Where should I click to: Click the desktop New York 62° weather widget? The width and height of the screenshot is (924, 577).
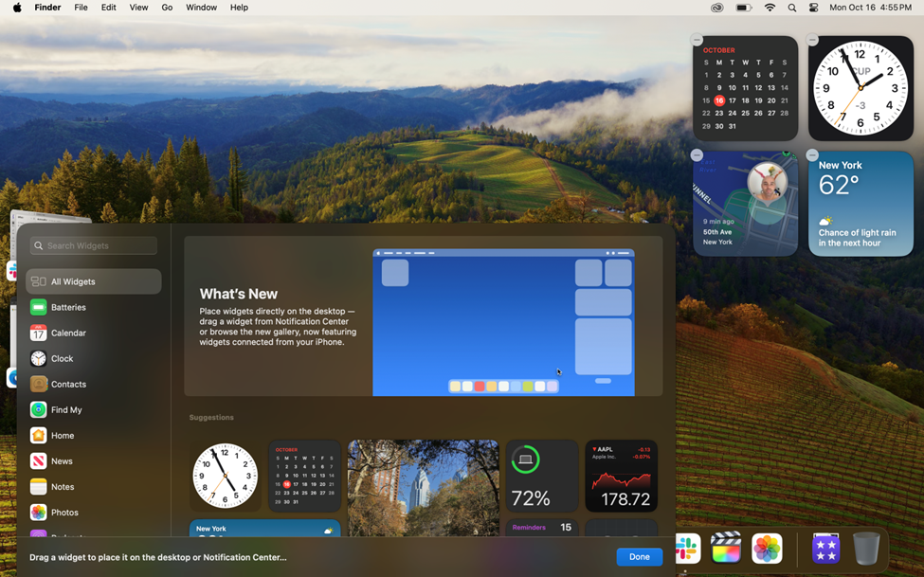pyautogui.click(x=861, y=204)
